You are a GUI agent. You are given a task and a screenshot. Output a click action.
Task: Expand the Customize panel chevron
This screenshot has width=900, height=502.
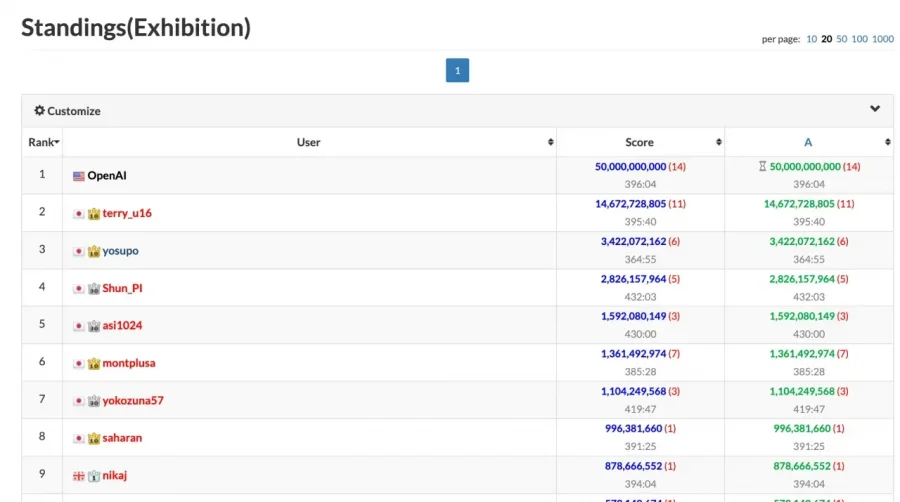pos(875,108)
